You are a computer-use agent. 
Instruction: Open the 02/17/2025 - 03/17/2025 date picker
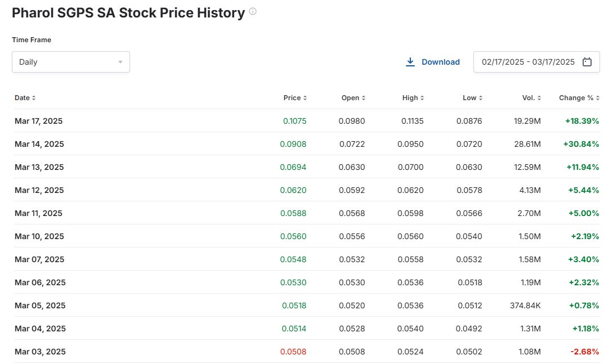point(528,62)
